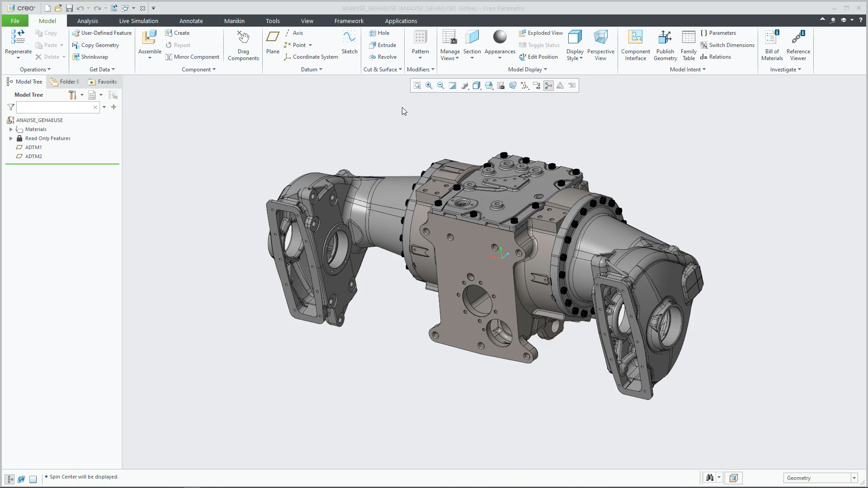Click Hole tool in Cut & Surface

(x=379, y=33)
